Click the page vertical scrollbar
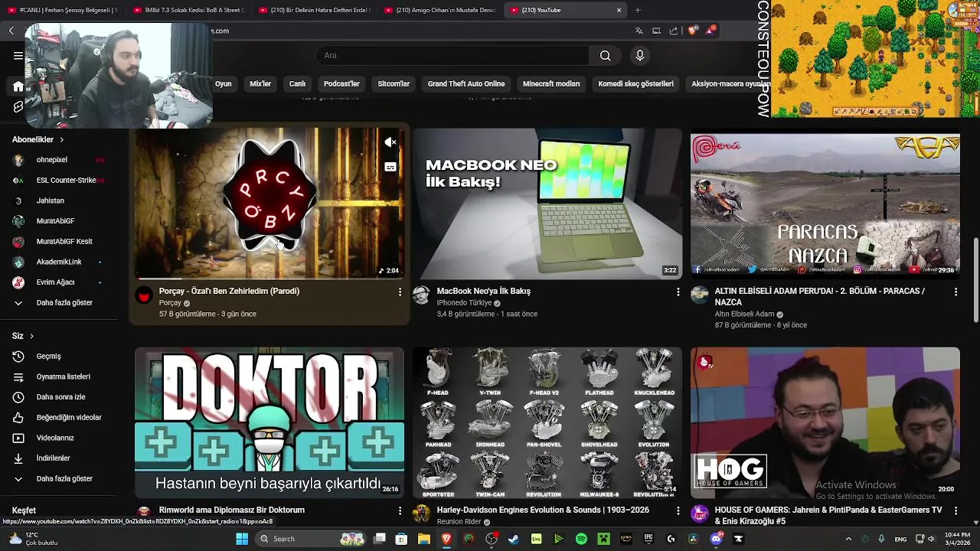This screenshot has height=551, width=980. pyautogui.click(x=975, y=280)
